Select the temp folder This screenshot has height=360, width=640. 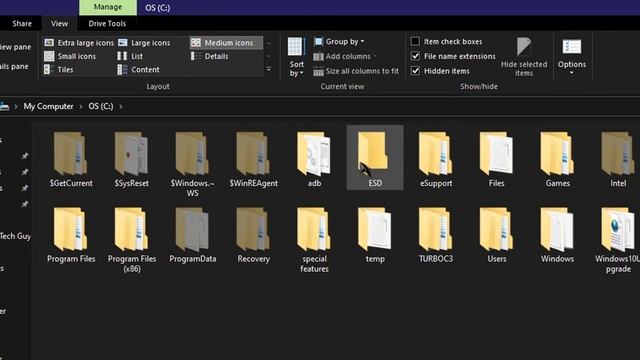375,235
